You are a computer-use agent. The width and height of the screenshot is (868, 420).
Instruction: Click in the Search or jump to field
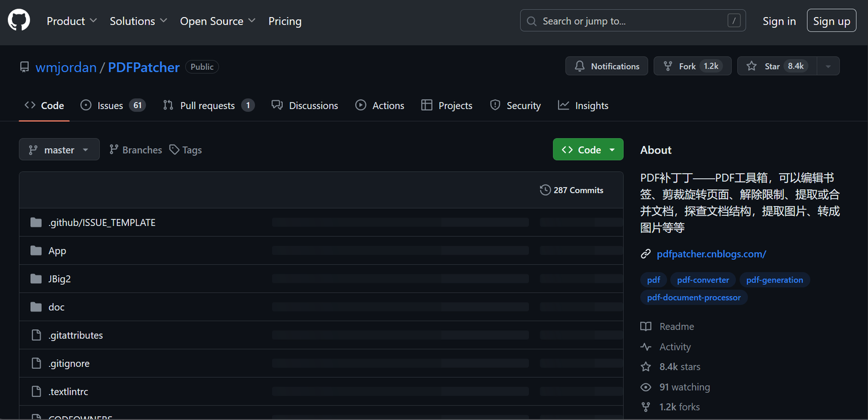point(632,21)
